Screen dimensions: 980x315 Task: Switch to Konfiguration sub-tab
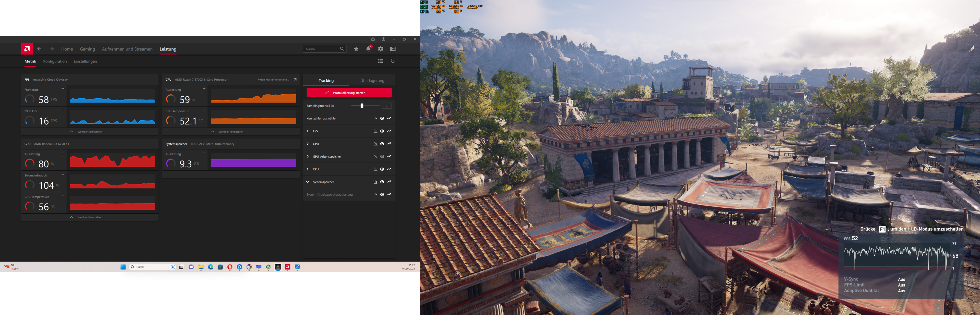point(55,61)
